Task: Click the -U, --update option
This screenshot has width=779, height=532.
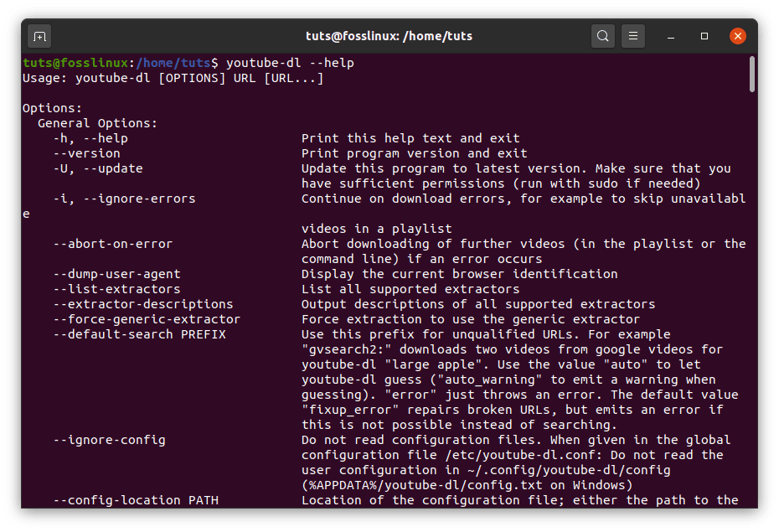Action: click(98, 168)
